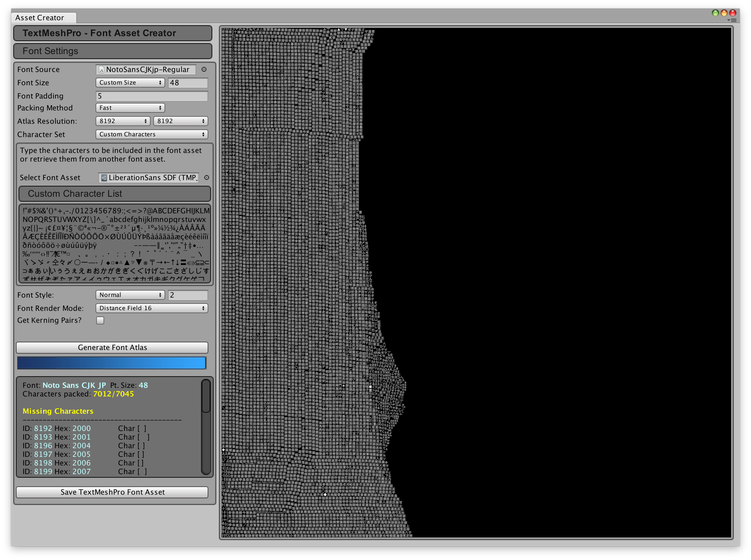Click the object picker circle next to Font Source

point(204,69)
